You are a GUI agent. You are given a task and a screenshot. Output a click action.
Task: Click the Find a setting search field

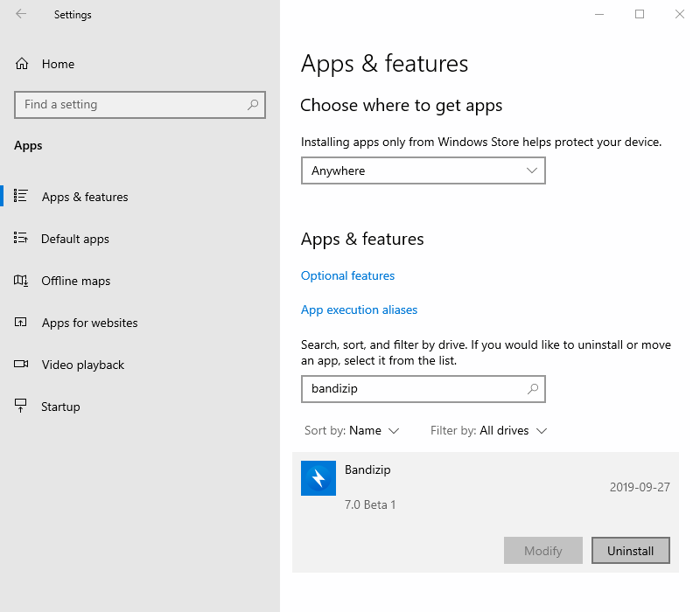pos(131,105)
